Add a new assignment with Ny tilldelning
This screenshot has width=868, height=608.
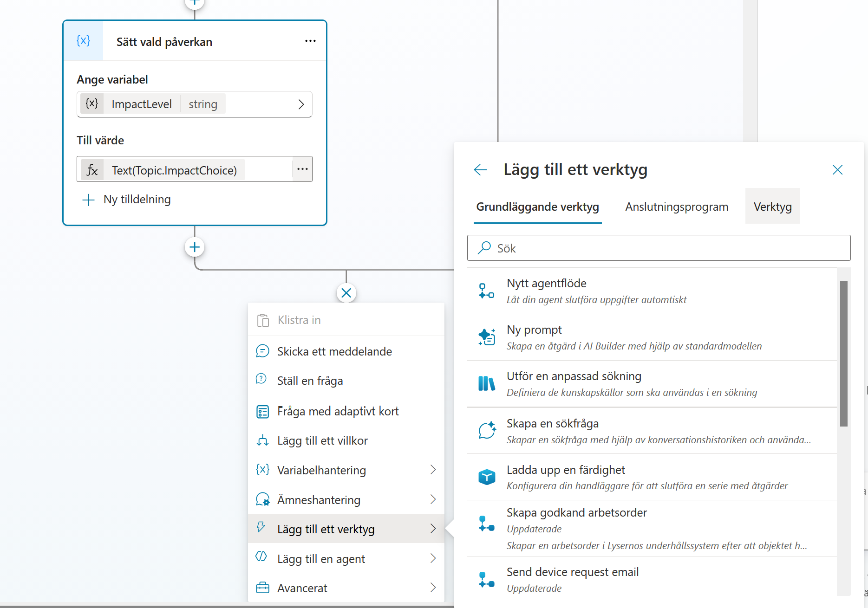pyautogui.click(x=126, y=200)
